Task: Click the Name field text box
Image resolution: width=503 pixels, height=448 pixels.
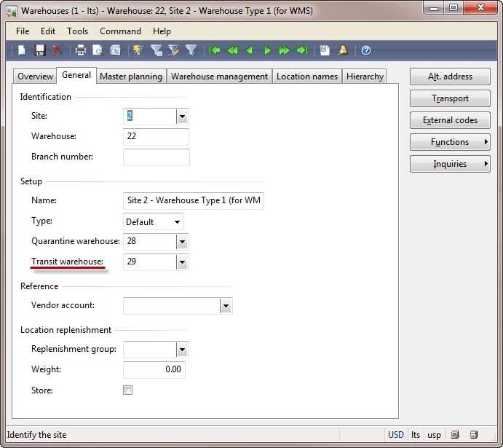Action: pyautogui.click(x=194, y=200)
